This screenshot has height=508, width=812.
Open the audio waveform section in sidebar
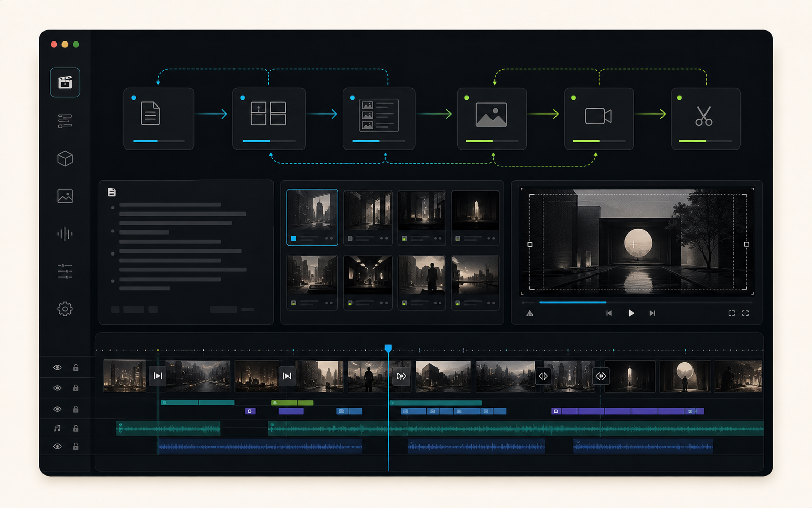(x=65, y=234)
